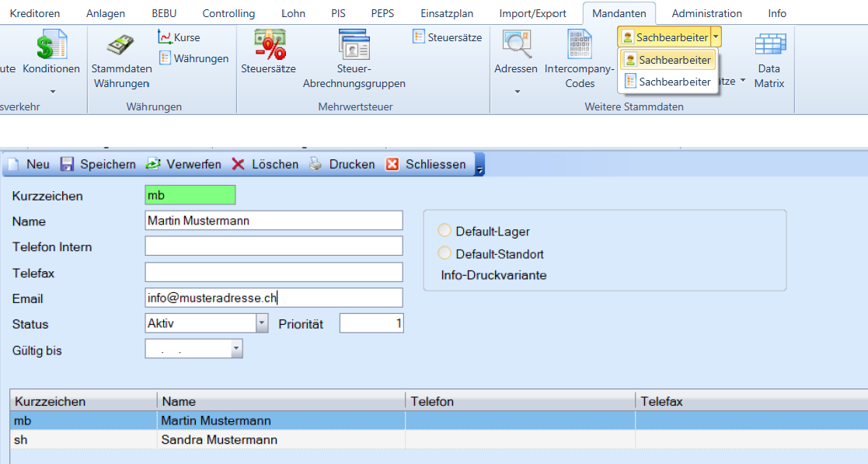This screenshot has height=464, width=868.
Task: Click the Telefax input field
Action: tap(274, 272)
